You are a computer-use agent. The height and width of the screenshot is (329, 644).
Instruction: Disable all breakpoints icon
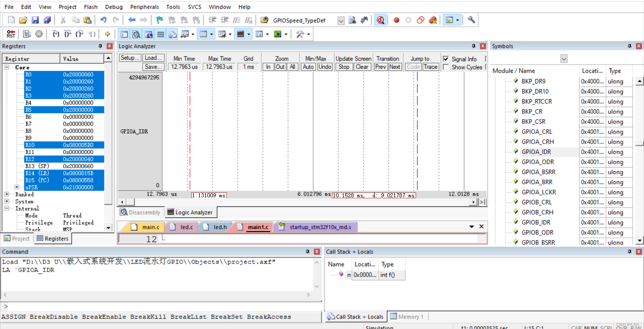421,20
